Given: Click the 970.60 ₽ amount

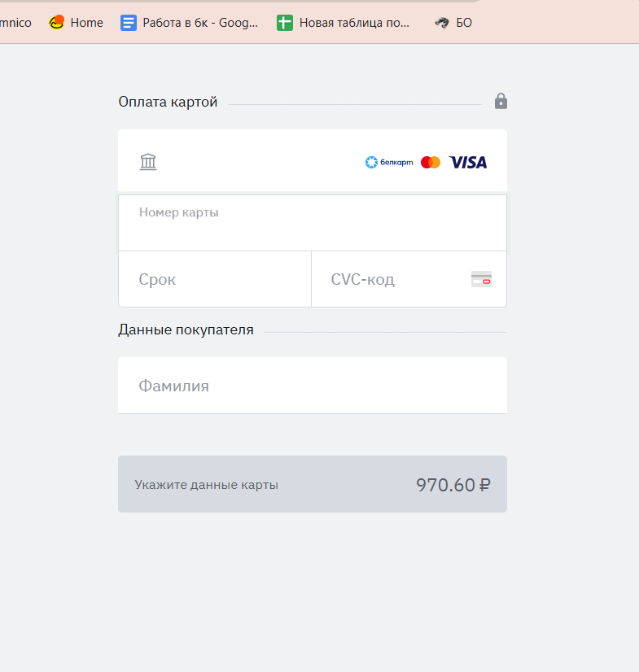Looking at the screenshot, I should coord(453,485).
